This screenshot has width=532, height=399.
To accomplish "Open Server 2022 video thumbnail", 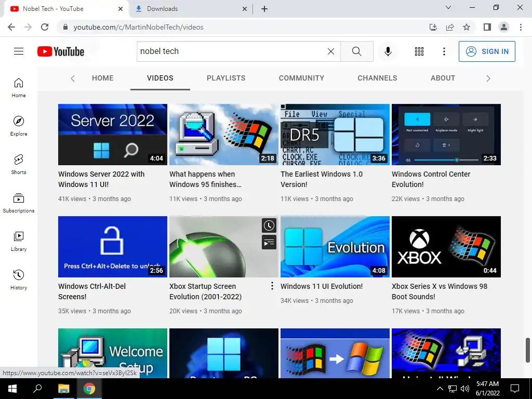I will pyautogui.click(x=113, y=135).
